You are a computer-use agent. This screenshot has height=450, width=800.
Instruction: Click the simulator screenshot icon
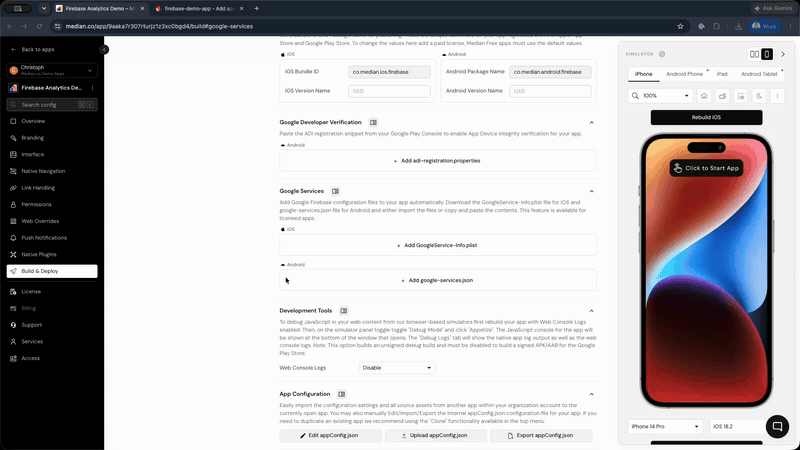click(x=741, y=96)
